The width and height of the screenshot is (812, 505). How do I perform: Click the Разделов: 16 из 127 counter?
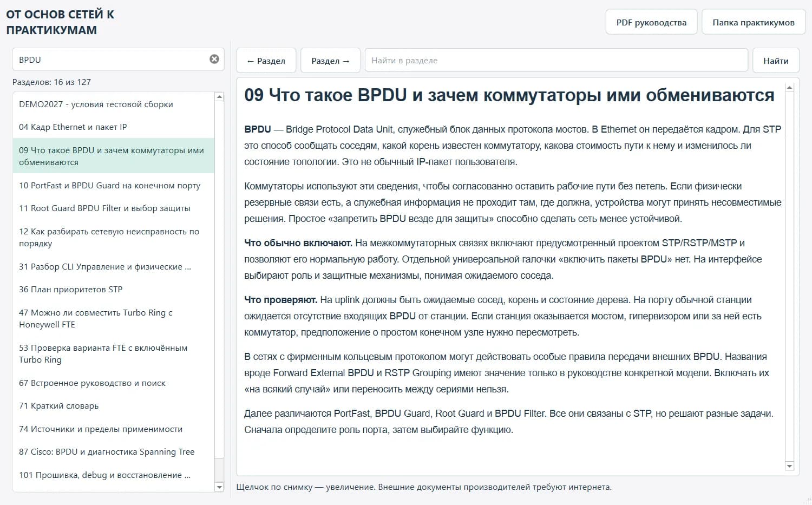(51, 82)
